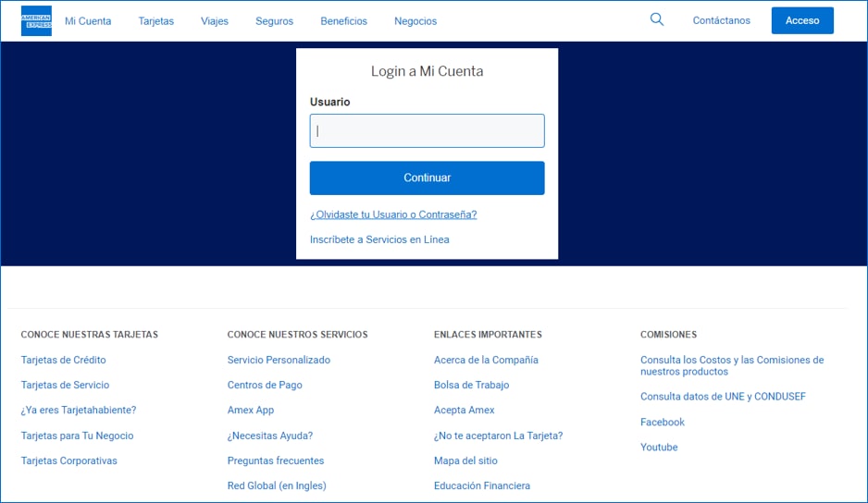The image size is (868, 503).
Task: Open Inscríbete a Servicios en Línea link
Action: [379, 239]
